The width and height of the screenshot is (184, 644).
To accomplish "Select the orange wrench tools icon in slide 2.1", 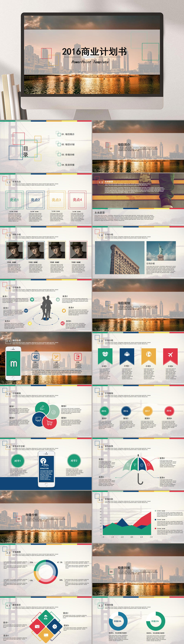I will [56, 357].
